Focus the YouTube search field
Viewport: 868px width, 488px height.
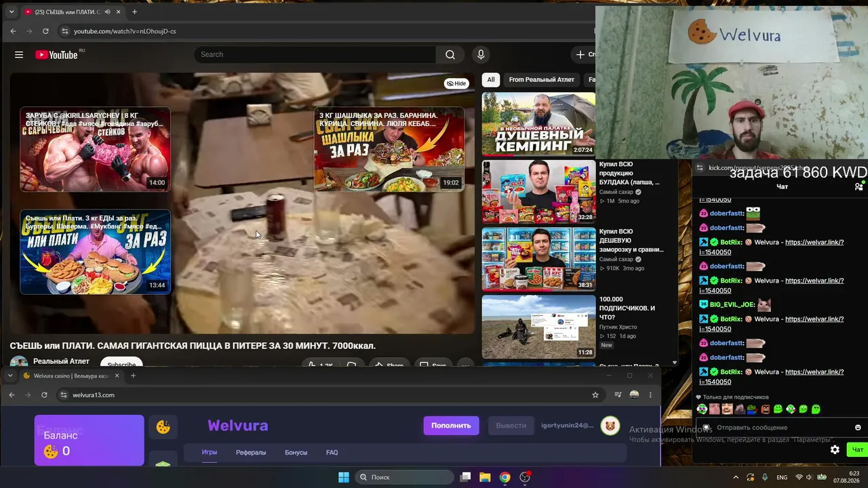315,55
